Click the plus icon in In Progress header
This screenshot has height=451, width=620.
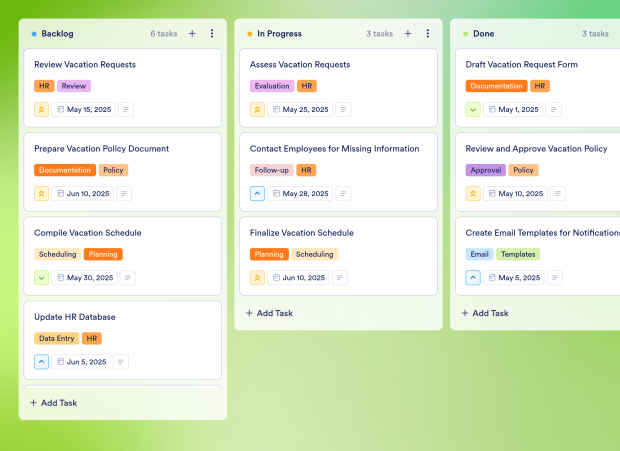[408, 33]
